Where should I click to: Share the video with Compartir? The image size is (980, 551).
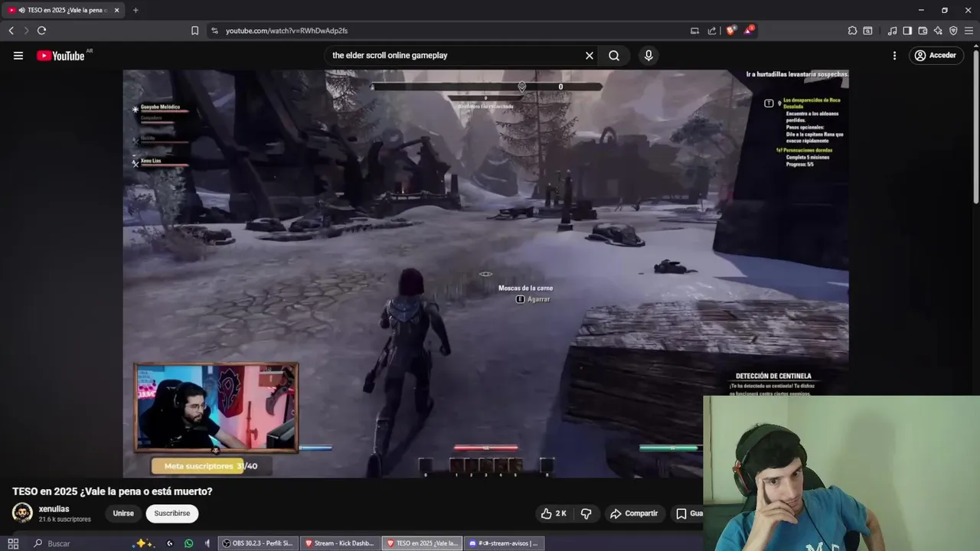click(x=634, y=514)
